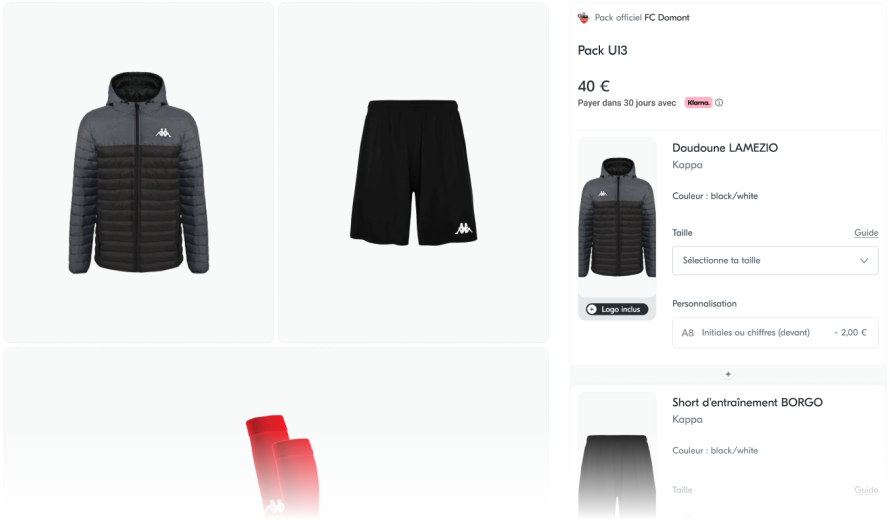
Task: Open the Doudoune LAMEZIO size Guide link
Action: pyautogui.click(x=866, y=233)
